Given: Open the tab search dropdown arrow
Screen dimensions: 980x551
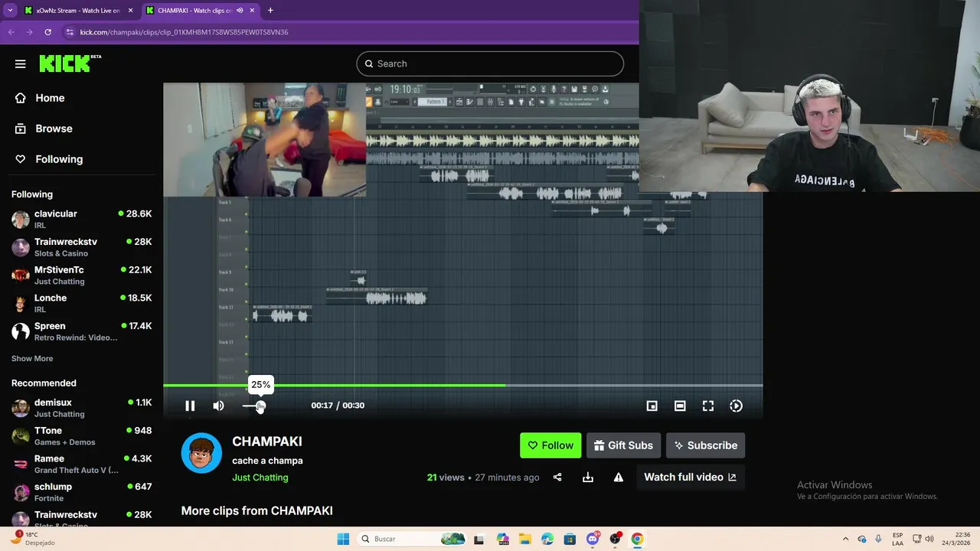Looking at the screenshot, I should [10, 11].
